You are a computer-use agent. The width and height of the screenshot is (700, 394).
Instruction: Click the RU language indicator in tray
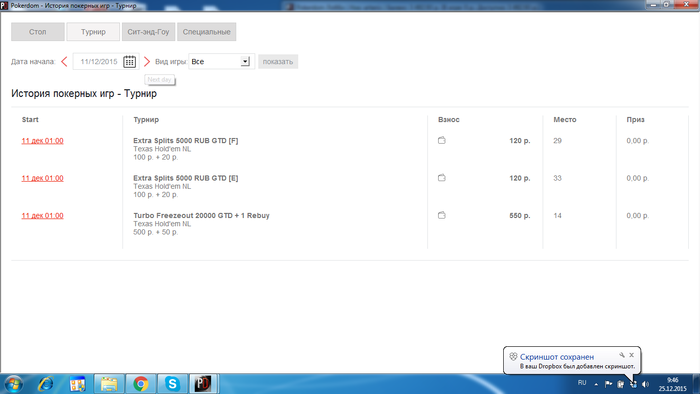coord(582,383)
